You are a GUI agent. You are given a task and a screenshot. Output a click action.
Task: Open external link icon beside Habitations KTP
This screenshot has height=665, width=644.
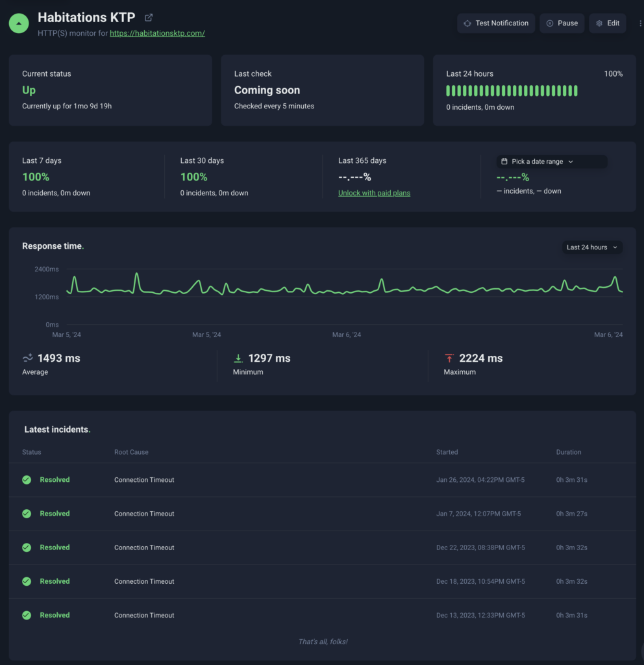[x=149, y=18]
